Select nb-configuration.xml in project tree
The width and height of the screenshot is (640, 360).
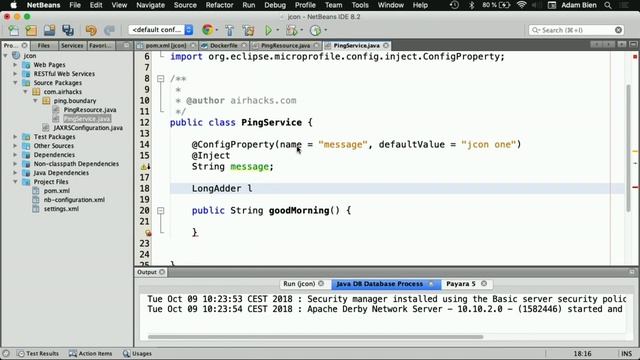tap(74, 200)
